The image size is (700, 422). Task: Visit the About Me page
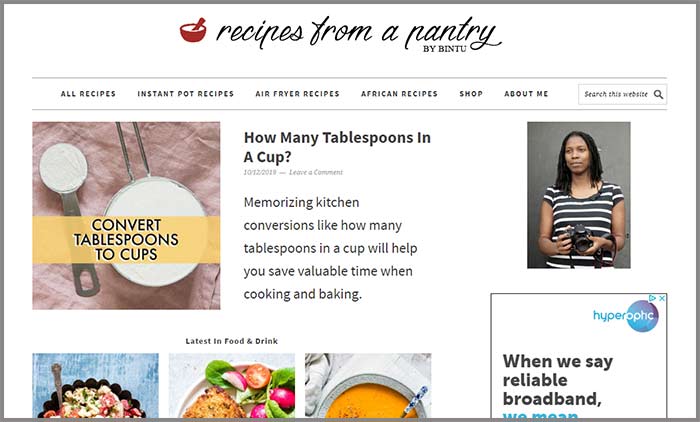(526, 94)
